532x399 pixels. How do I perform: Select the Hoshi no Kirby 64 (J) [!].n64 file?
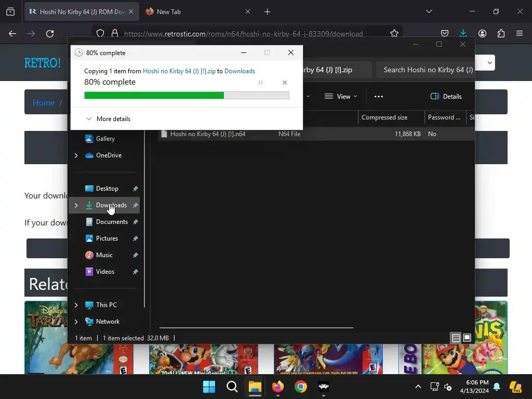click(208, 134)
